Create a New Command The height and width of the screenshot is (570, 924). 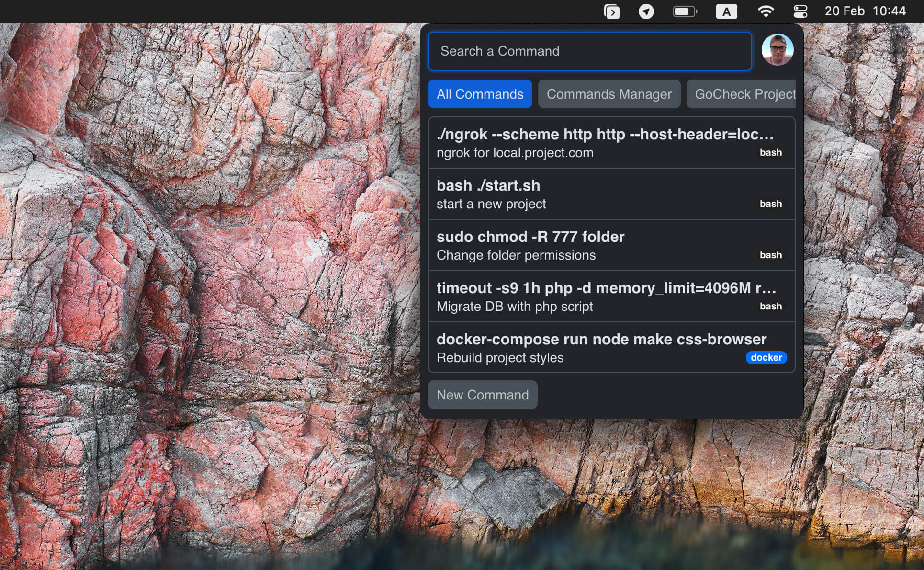[x=482, y=395]
